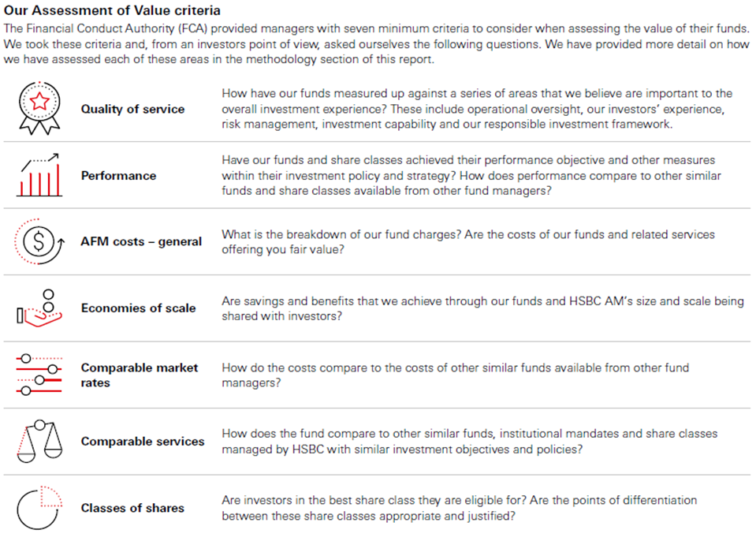Click the Performance bar chart icon
The width and height of the screenshot is (756, 541).
point(39,174)
